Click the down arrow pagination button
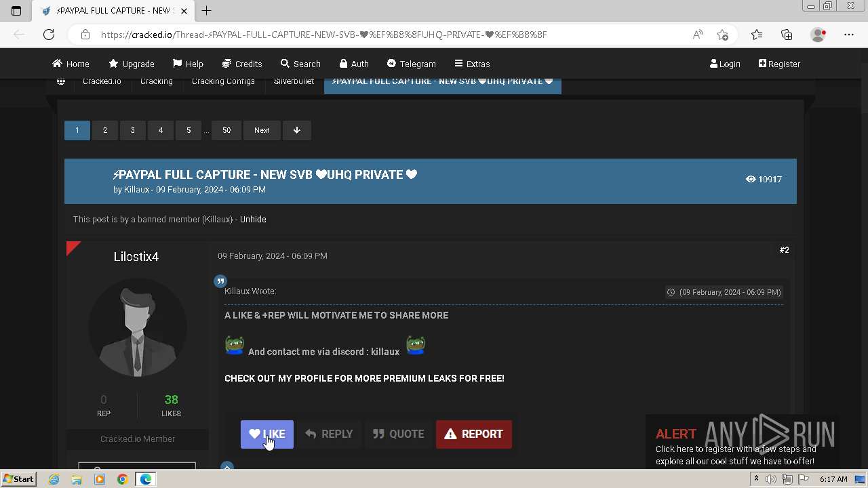 click(x=296, y=130)
